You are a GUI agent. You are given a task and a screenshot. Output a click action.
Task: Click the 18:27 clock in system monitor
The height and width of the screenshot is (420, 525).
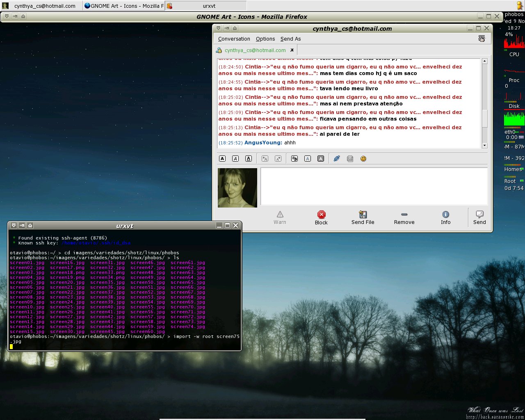point(514,28)
